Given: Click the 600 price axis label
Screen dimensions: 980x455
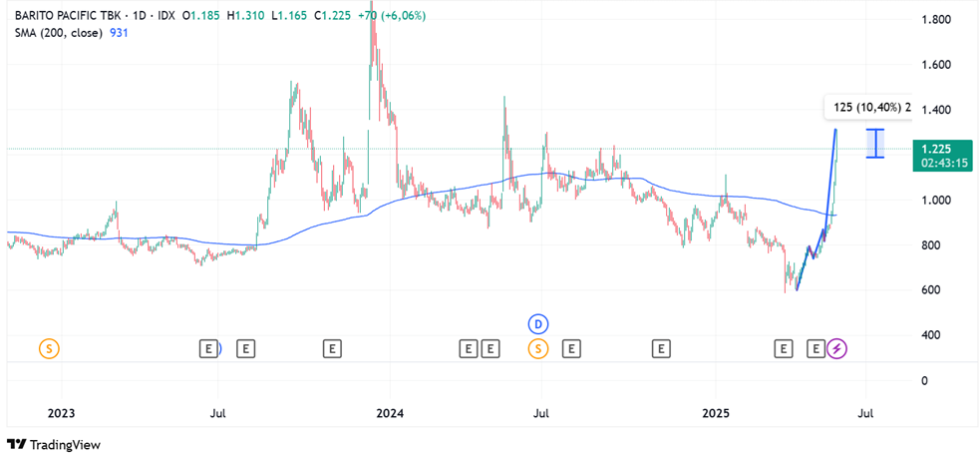Looking at the screenshot, I should tap(931, 290).
